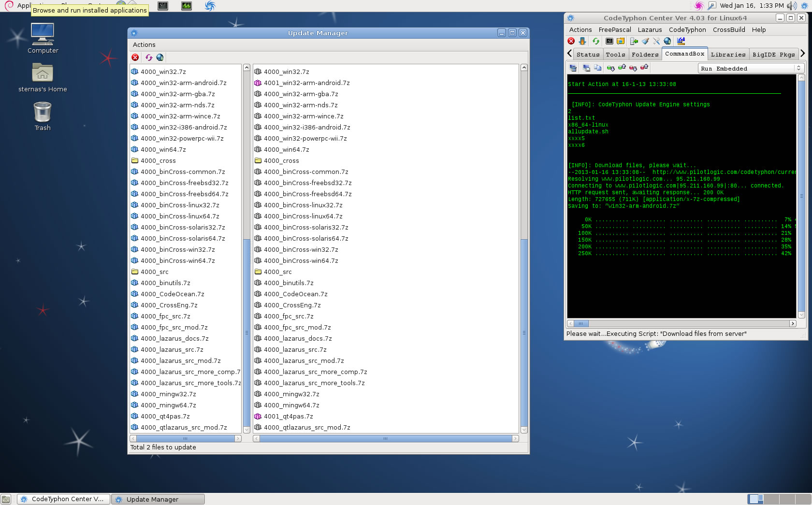Click right list vertical scrollbar in Update Manager
This screenshot has height=505, width=812.
click(523, 248)
